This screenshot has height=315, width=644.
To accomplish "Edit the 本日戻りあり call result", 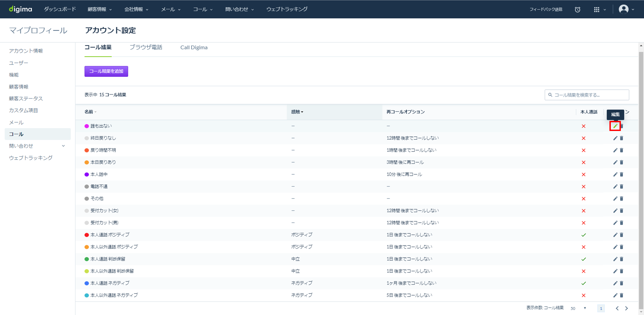I will click(615, 162).
